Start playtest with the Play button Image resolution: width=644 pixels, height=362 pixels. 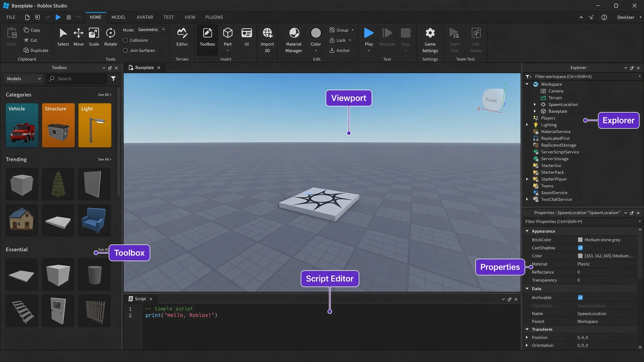coord(369,37)
